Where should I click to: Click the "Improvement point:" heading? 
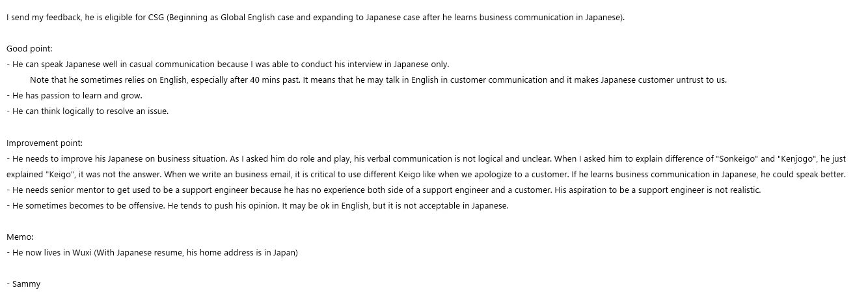click(45, 143)
